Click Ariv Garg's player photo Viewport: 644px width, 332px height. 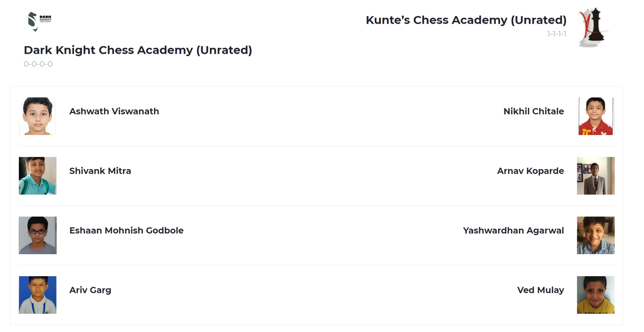tap(38, 294)
